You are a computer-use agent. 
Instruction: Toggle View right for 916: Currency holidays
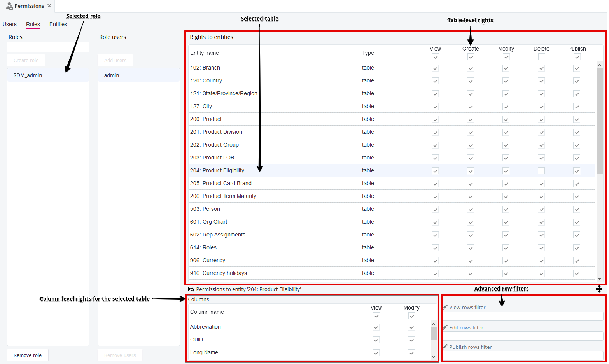click(x=435, y=273)
